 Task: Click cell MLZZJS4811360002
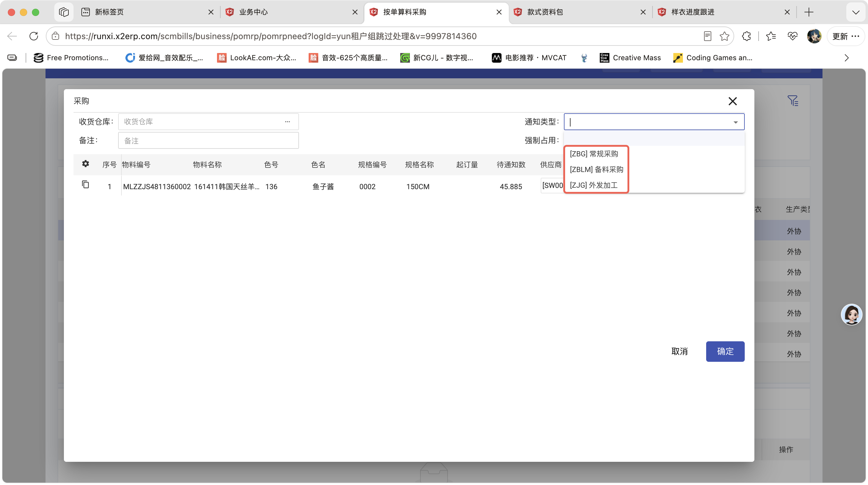click(157, 186)
